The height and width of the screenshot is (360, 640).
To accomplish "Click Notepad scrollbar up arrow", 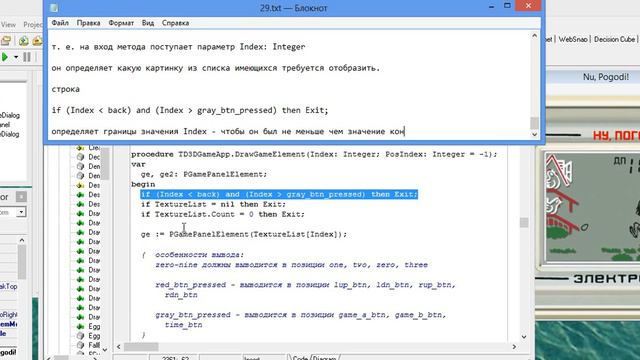I will tap(534, 36).
